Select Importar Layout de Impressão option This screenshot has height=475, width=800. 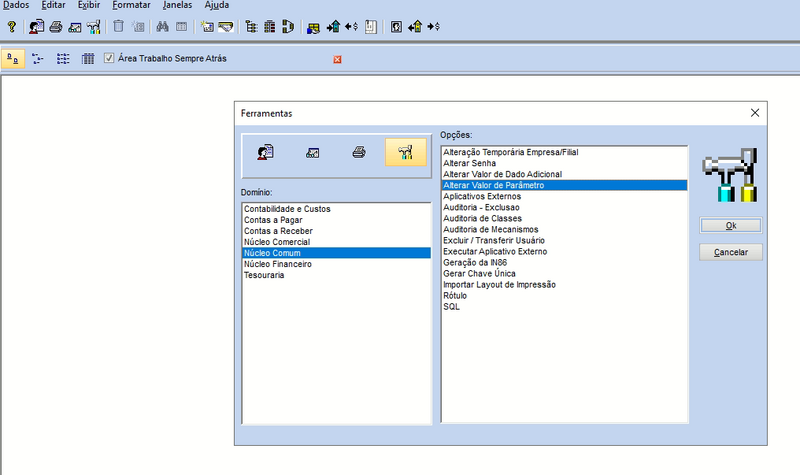pyautogui.click(x=564, y=285)
